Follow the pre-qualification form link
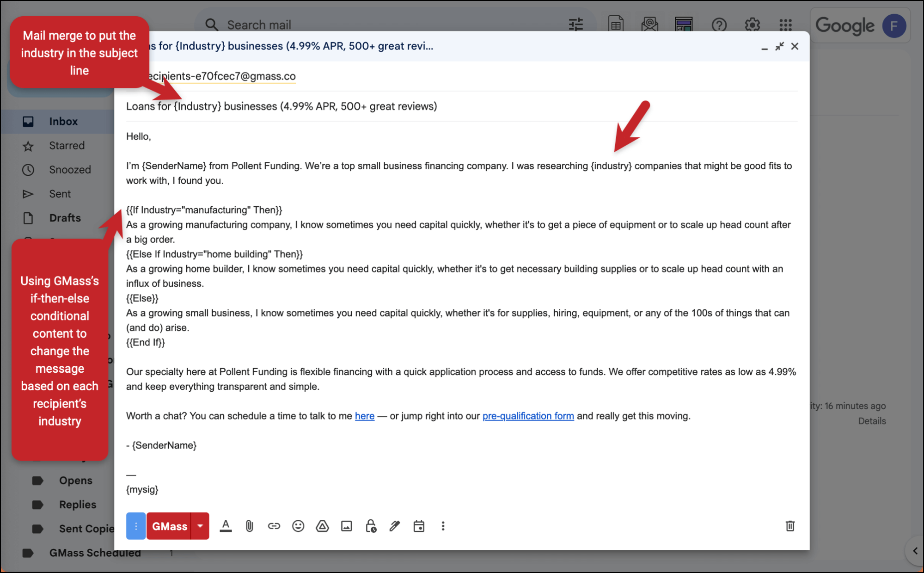The height and width of the screenshot is (573, 924). pos(528,416)
